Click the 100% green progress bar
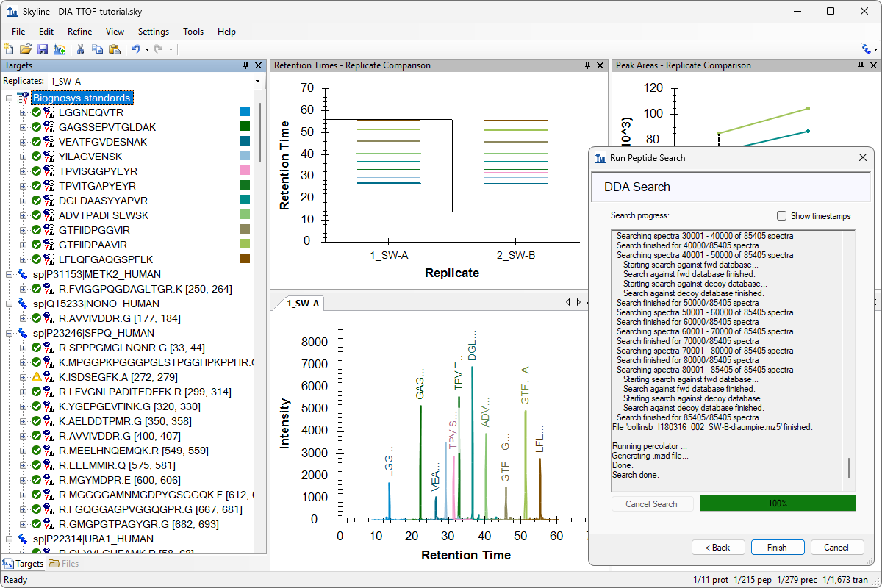Viewport: 882px width, 588px height. point(778,503)
